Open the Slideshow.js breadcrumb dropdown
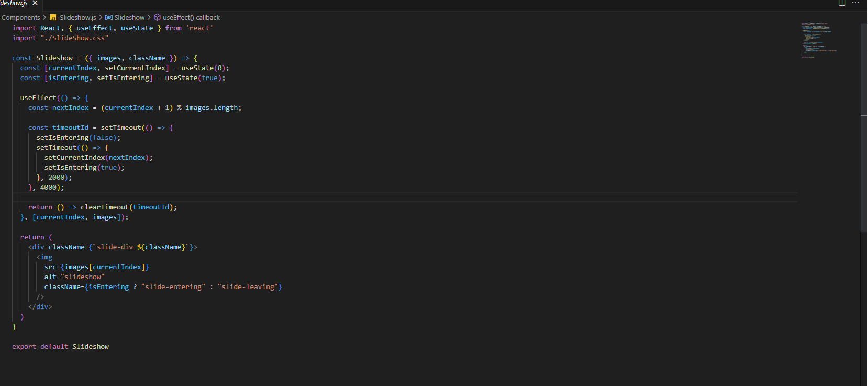This screenshot has height=386, width=868. coord(78,18)
